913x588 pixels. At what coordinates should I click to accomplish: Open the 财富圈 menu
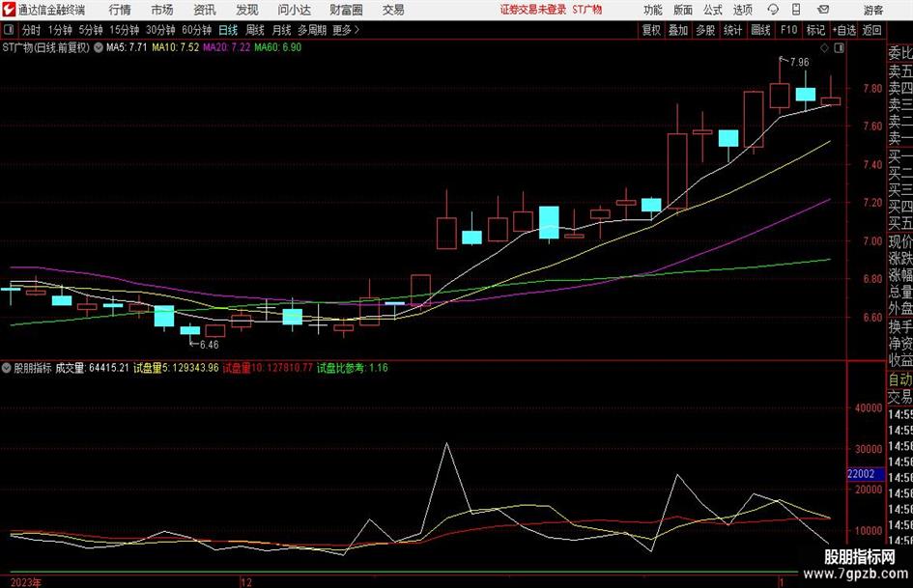[x=346, y=10]
